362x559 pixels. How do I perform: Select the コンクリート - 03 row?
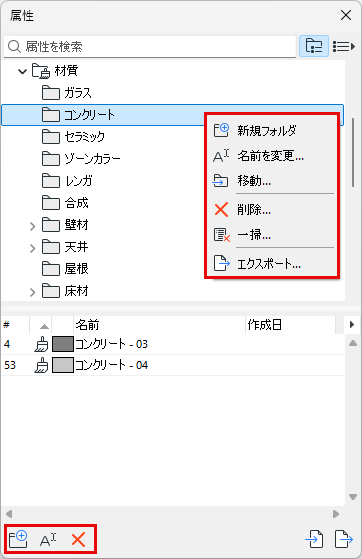point(173,344)
